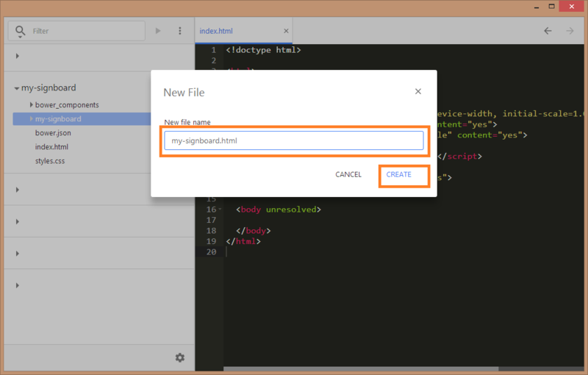Open index.html from the file tree
This screenshot has height=375, width=588.
coord(51,146)
